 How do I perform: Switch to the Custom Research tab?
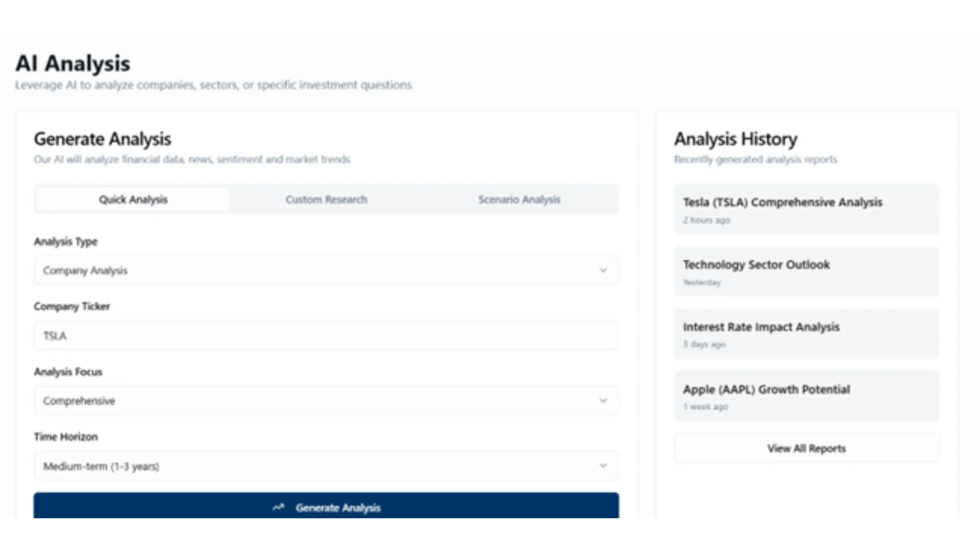326,199
